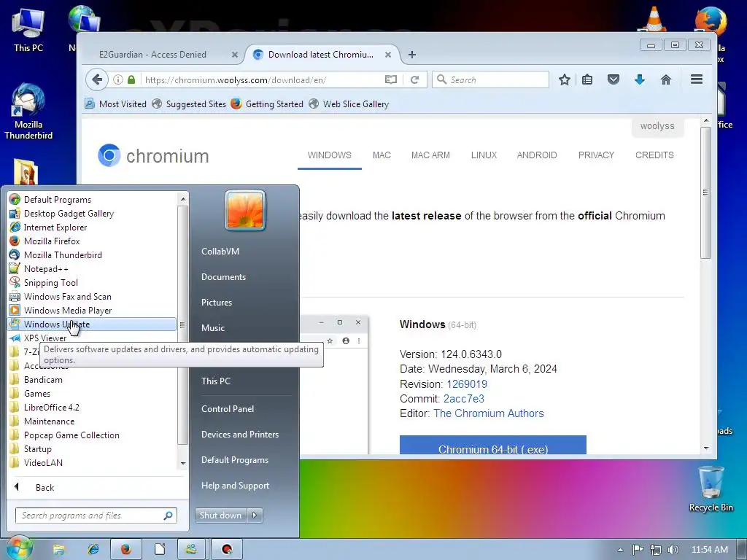Click the Shut down button
This screenshot has width=747, height=560.
[x=220, y=516]
